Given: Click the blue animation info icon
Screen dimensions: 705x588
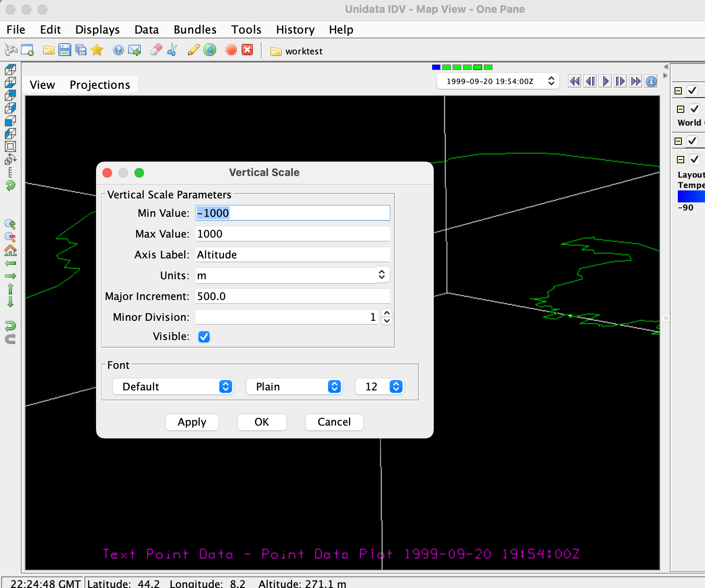Looking at the screenshot, I should [x=651, y=82].
